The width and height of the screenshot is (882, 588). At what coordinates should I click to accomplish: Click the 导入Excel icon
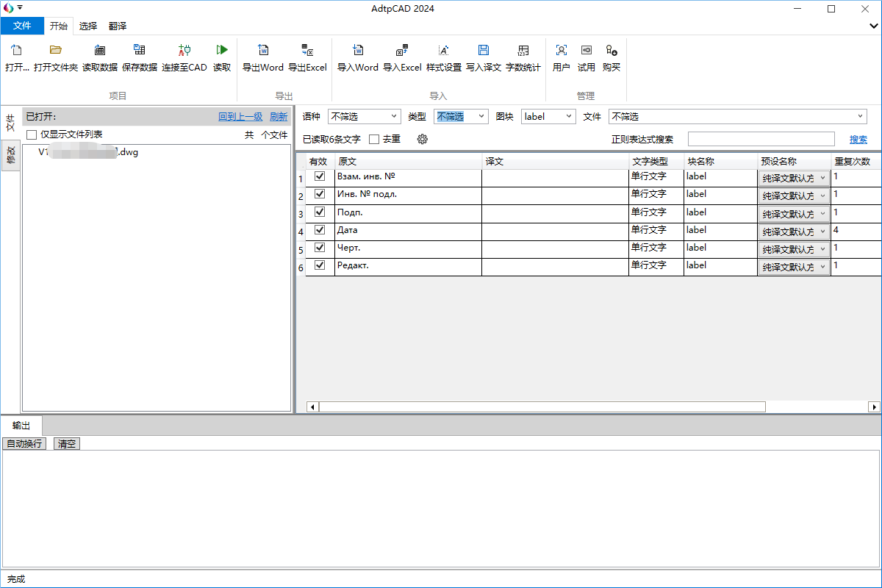(x=401, y=51)
